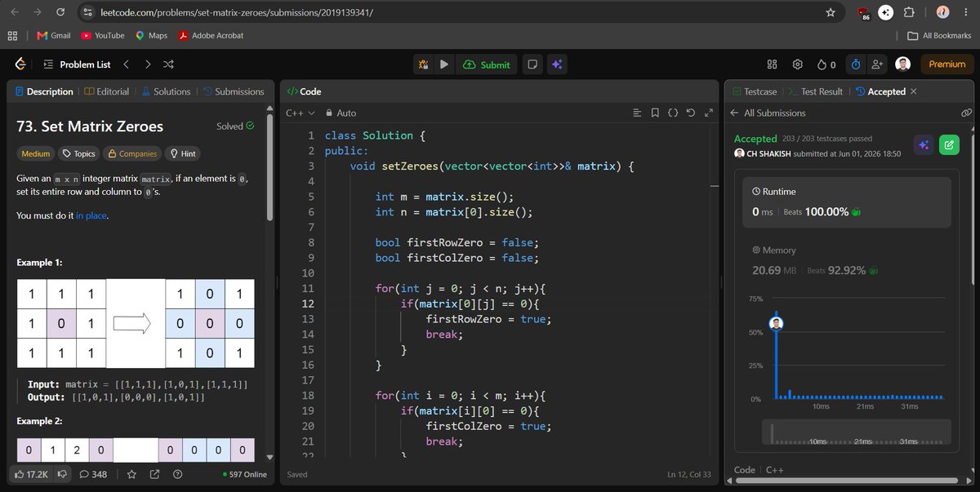Dislike the problem thumbs down
980x492 pixels.
pyautogui.click(x=63, y=473)
